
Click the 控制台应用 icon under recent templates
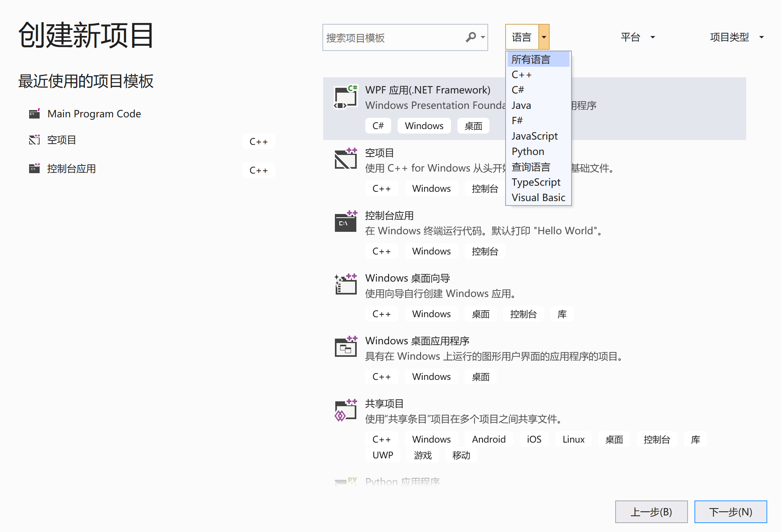tap(34, 168)
